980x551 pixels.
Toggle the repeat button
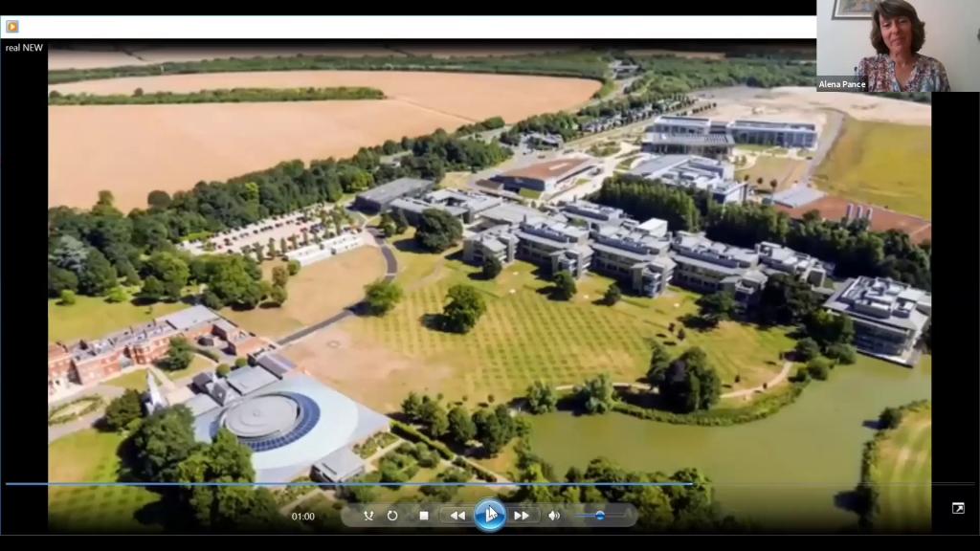tap(392, 516)
